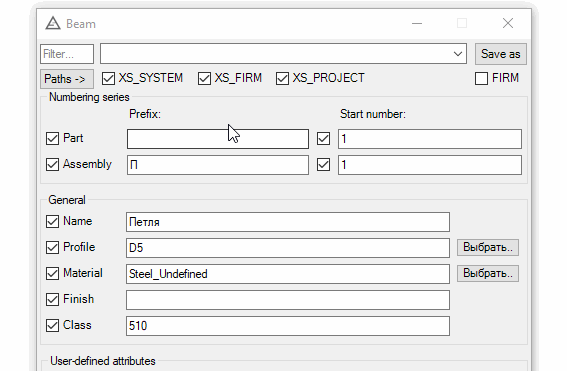This screenshot has height=371, width=567.
Task: Click the Name field containing Петля
Action: (x=288, y=222)
